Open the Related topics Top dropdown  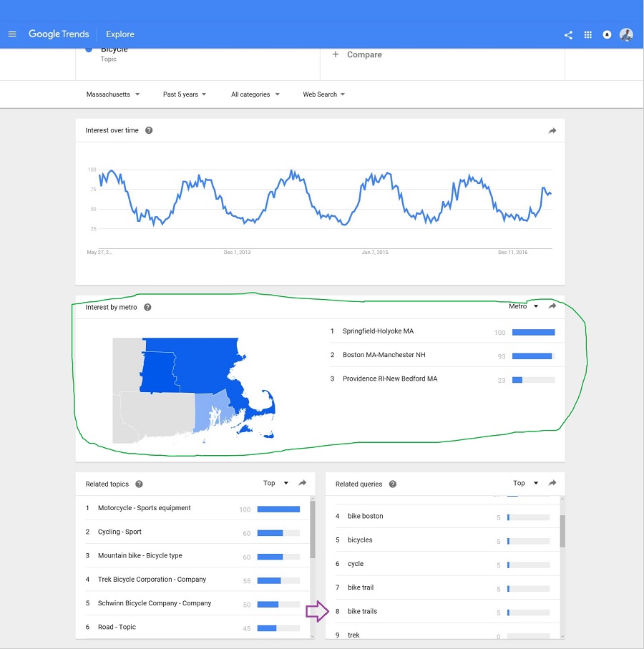(x=275, y=483)
